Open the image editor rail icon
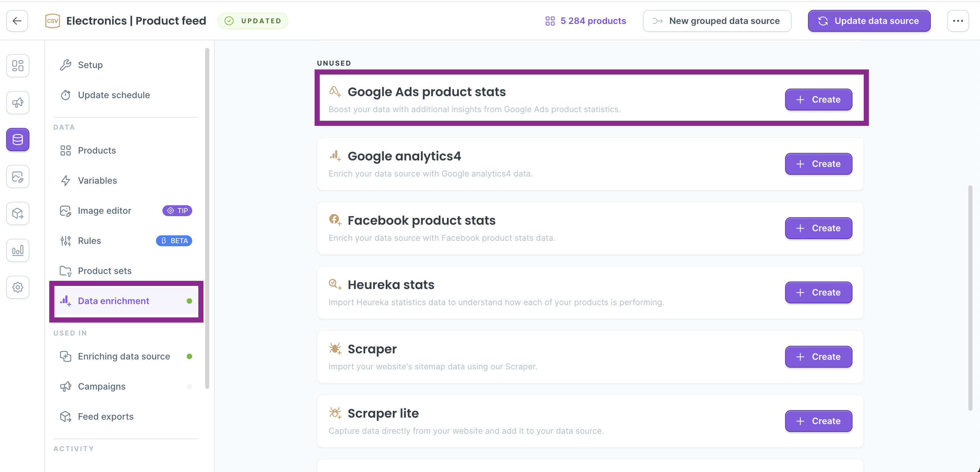980x472 pixels. (x=17, y=176)
